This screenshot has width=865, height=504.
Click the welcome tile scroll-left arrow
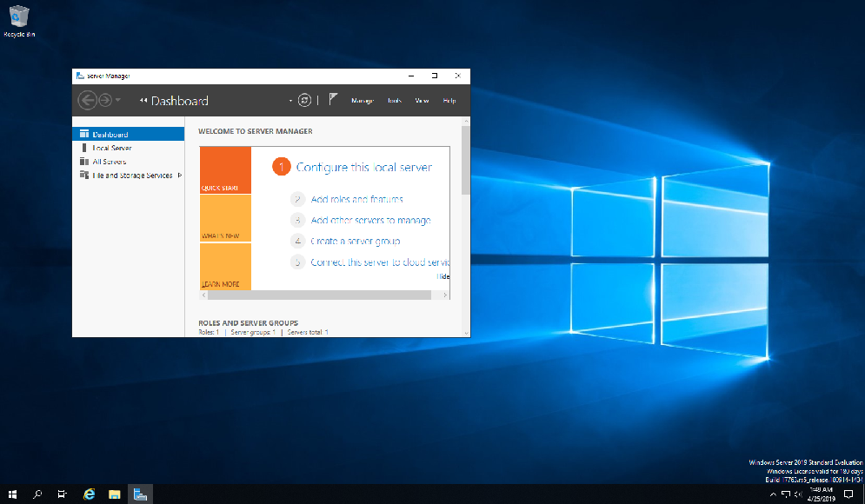[203, 295]
